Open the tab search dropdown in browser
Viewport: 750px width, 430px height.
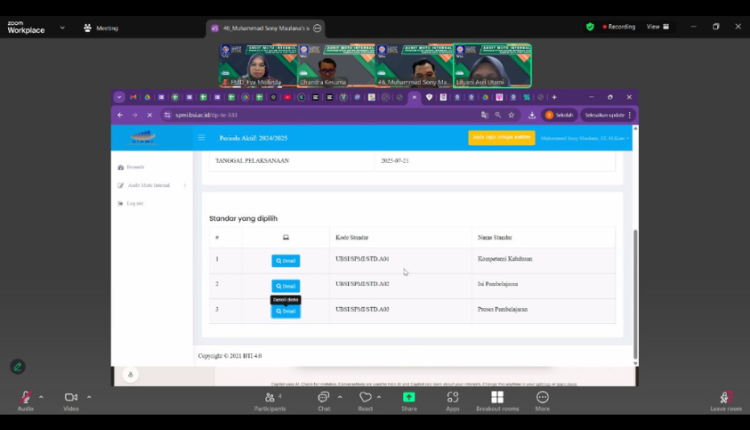[x=119, y=97]
